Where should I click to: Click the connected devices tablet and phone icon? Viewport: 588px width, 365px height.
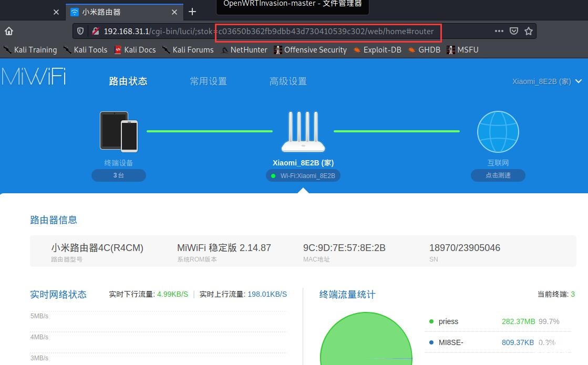(x=119, y=131)
